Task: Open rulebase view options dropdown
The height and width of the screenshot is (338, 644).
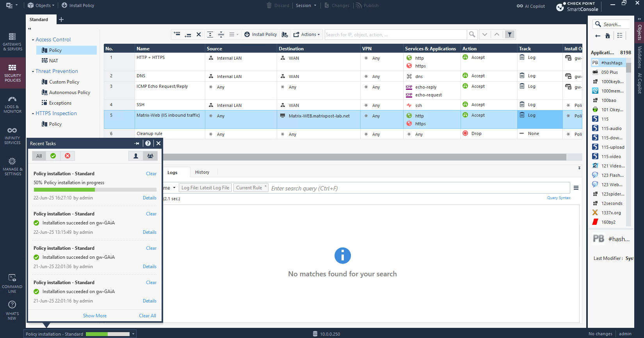Action: (233, 34)
